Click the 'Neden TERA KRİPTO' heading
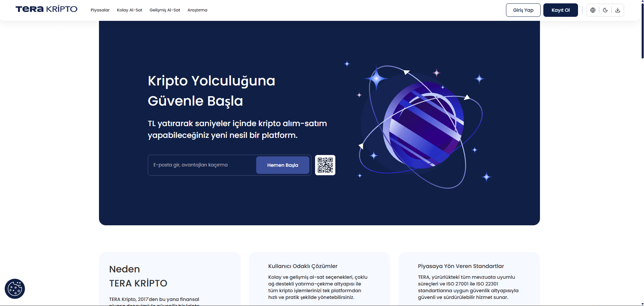The image size is (644, 306). click(x=138, y=276)
